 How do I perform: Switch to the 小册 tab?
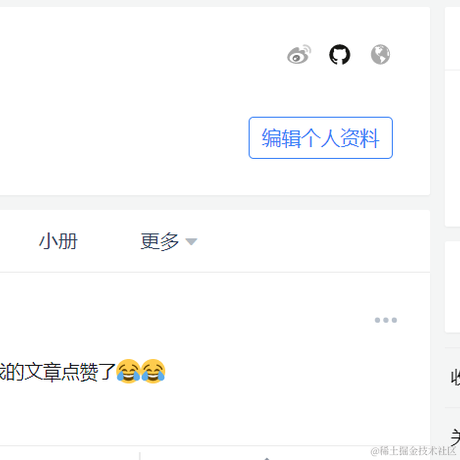[58, 241]
